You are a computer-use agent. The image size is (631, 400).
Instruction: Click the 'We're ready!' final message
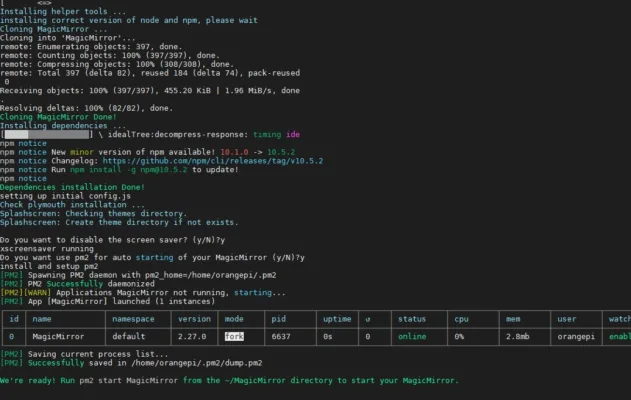click(229, 380)
